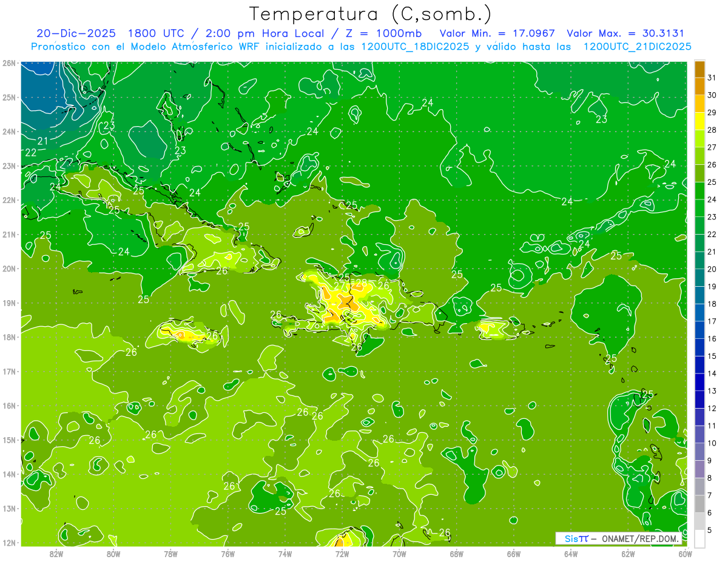Viewport: 728px width, 562px height.
Task: Click the '74W' longitude axis label
Action: coord(285,554)
